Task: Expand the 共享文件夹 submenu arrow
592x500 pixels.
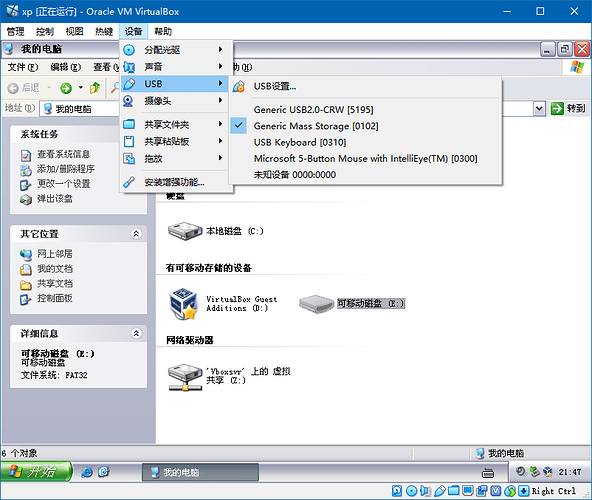Action: click(220, 124)
